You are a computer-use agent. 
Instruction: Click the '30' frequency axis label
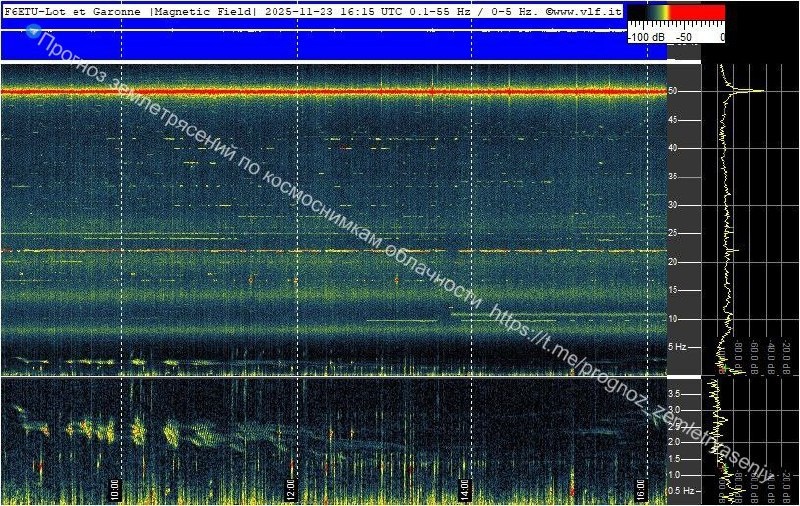pos(672,205)
